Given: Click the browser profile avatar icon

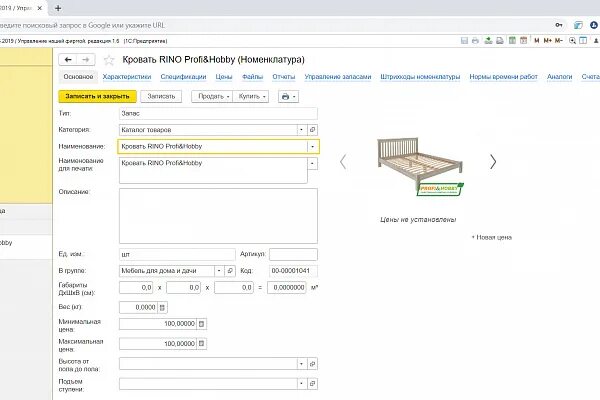Looking at the screenshot, I should coord(594,25).
